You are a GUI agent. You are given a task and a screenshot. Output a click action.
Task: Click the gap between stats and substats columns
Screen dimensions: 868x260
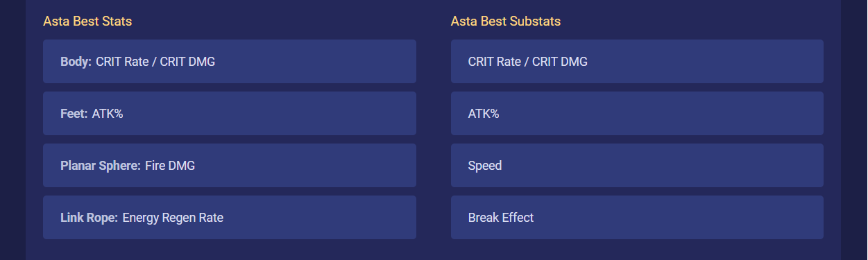(434, 139)
